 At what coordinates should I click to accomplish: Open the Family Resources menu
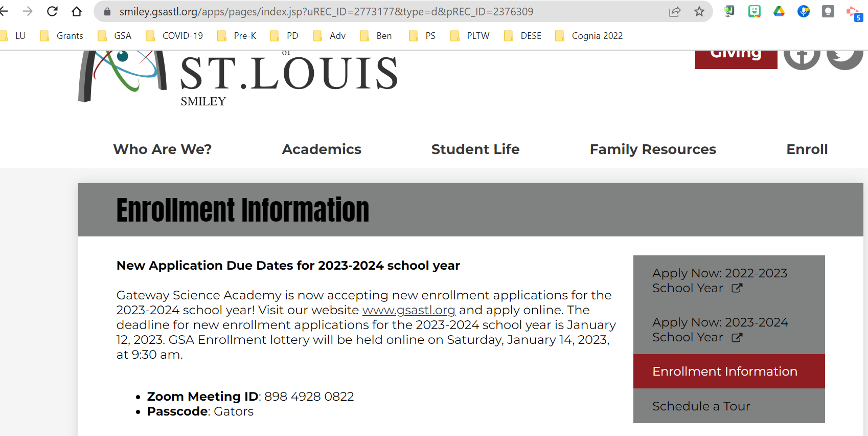coord(653,149)
